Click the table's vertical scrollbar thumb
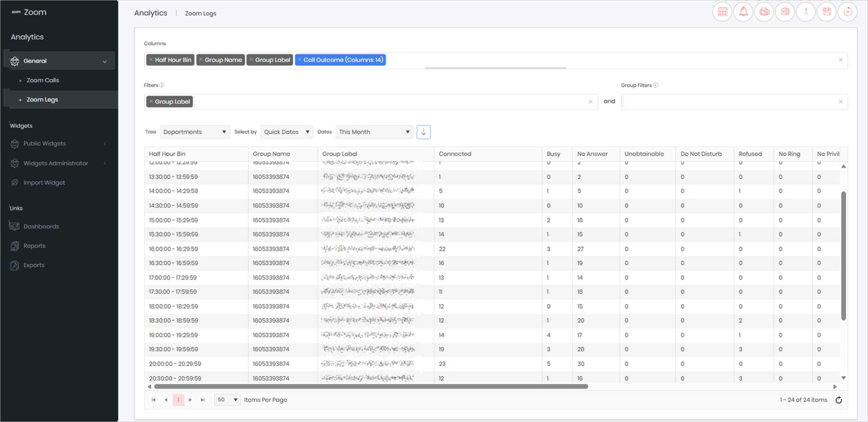 click(844, 256)
